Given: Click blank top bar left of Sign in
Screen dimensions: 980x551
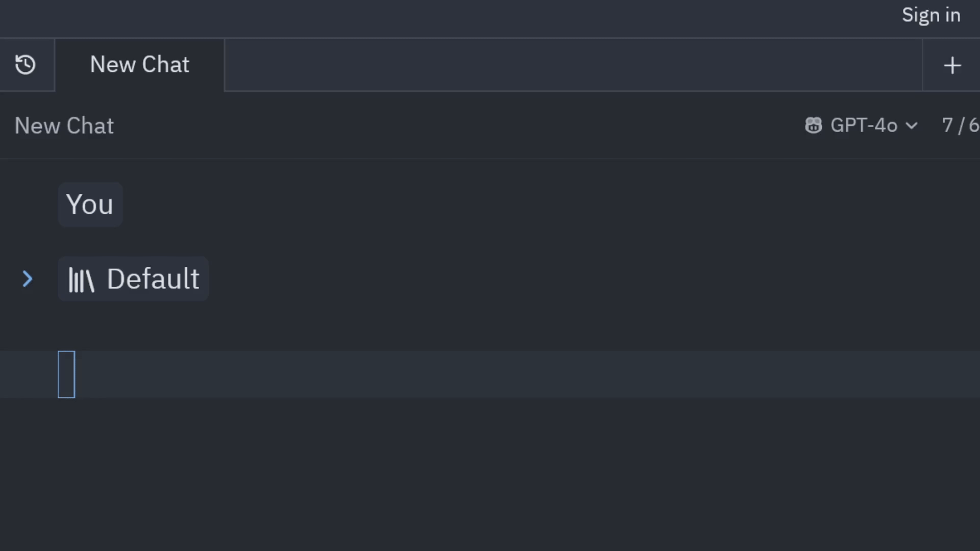Looking at the screenshot, I should (x=459, y=17).
